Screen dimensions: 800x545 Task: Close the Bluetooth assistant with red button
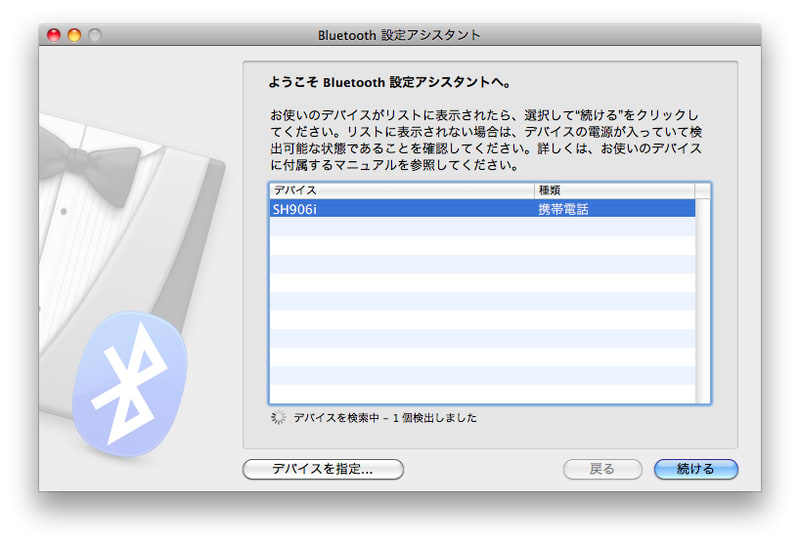pyautogui.click(x=55, y=35)
